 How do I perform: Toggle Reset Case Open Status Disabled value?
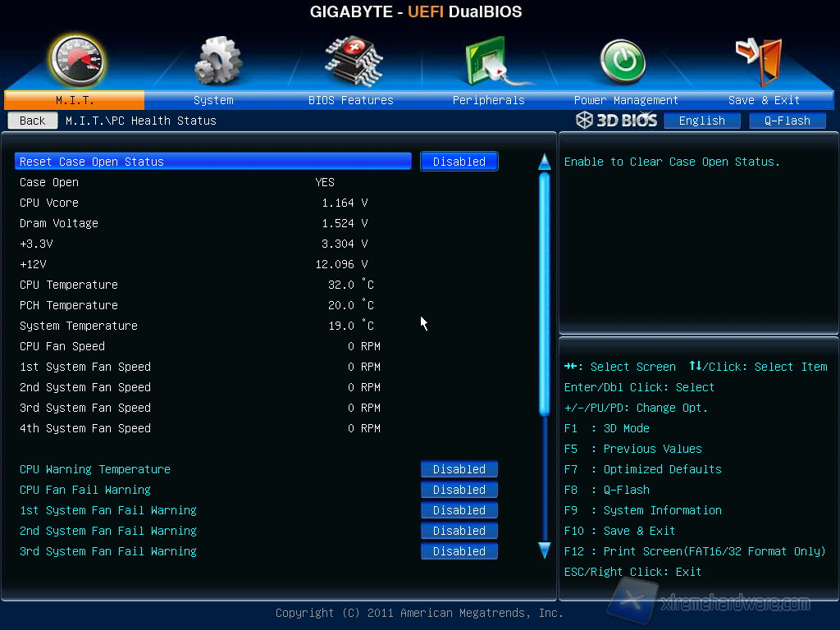click(x=459, y=162)
